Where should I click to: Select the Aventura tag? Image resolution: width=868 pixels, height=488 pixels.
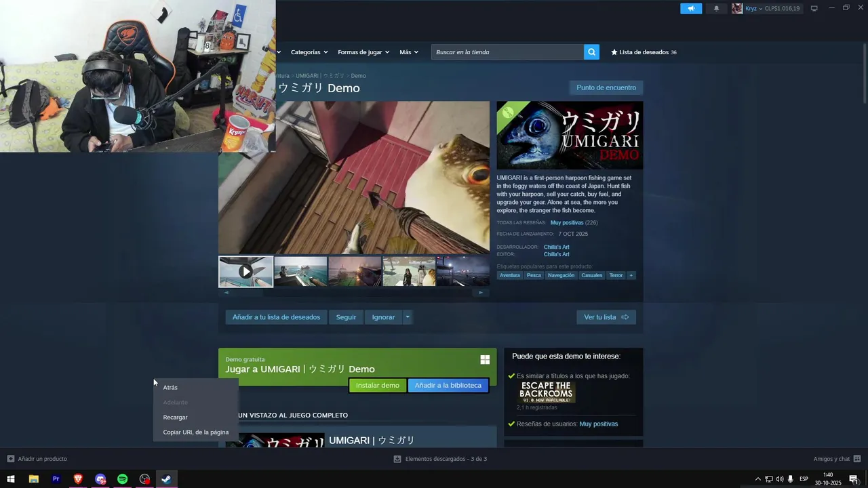510,275
